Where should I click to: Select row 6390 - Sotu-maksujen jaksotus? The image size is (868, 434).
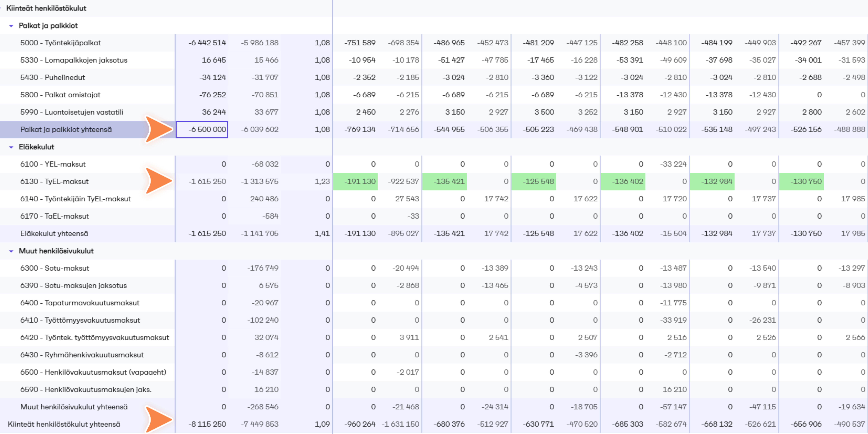click(434, 285)
